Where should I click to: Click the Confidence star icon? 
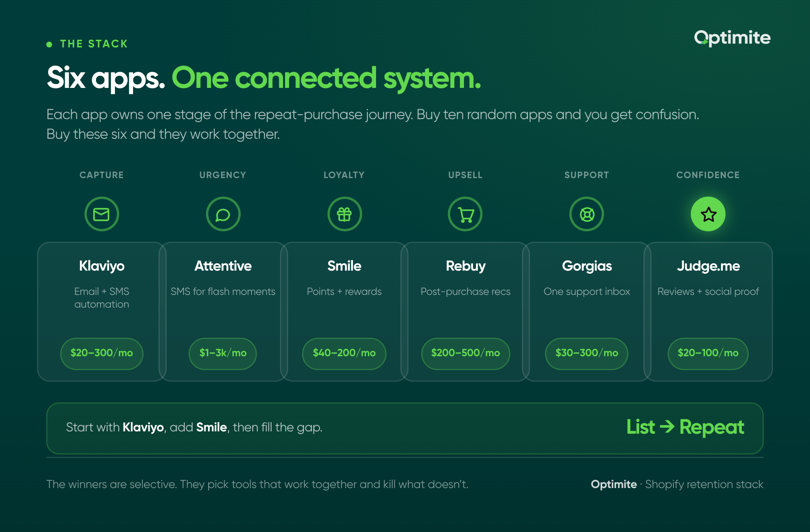[708, 214]
